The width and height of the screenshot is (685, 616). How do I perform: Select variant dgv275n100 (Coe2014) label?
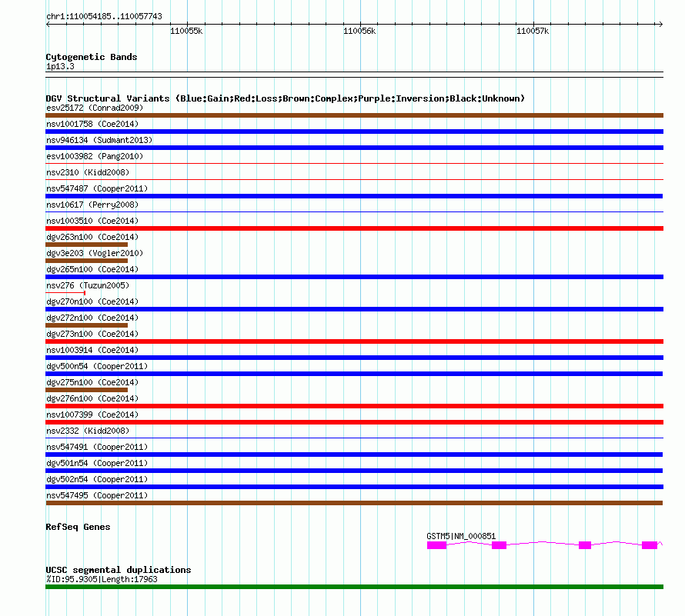point(92,382)
